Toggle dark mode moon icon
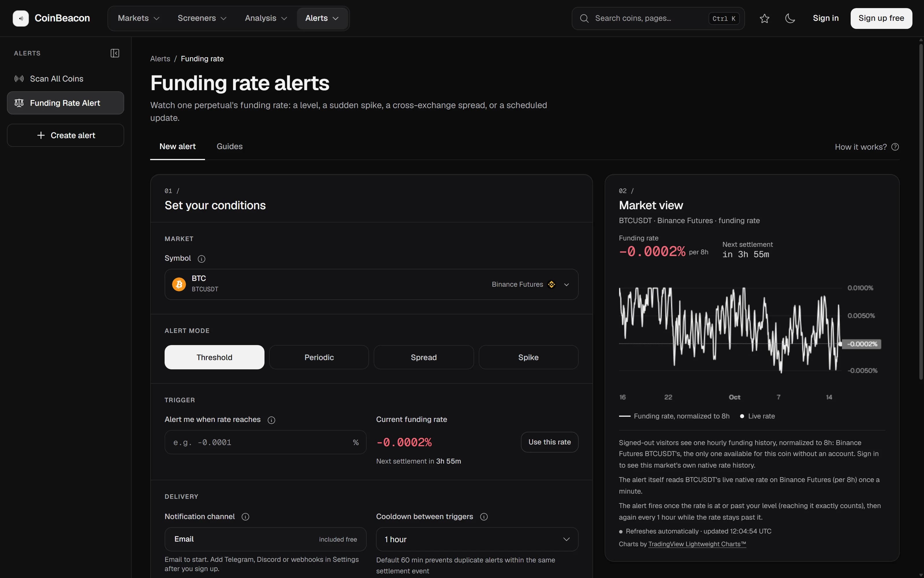Image resolution: width=924 pixels, height=578 pixels. (x=790, y=18)
